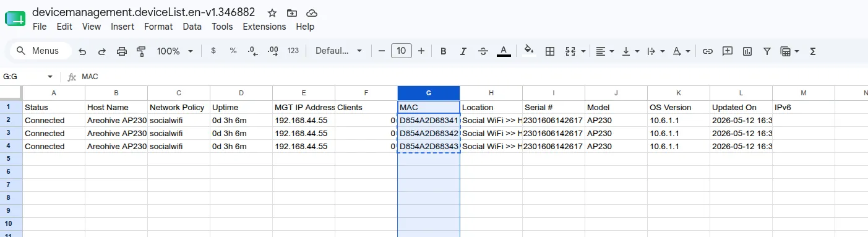Open the Data menu
This screenshot has height=237, width=868.
coord(192,27)
